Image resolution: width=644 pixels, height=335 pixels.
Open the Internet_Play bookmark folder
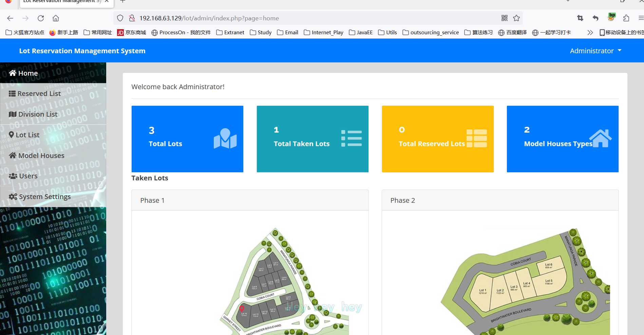coord(324,33)
